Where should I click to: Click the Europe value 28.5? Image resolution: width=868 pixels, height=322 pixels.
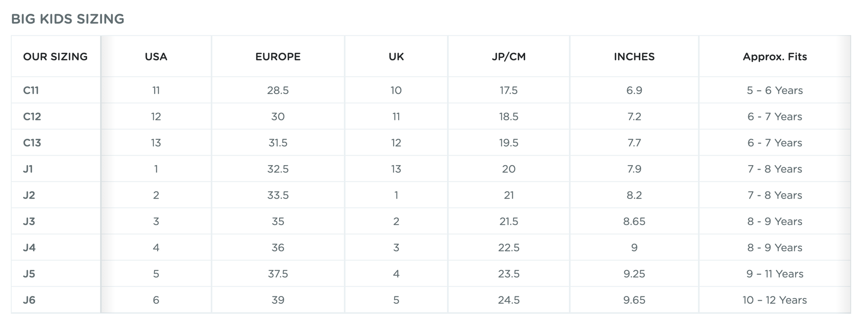278,91
